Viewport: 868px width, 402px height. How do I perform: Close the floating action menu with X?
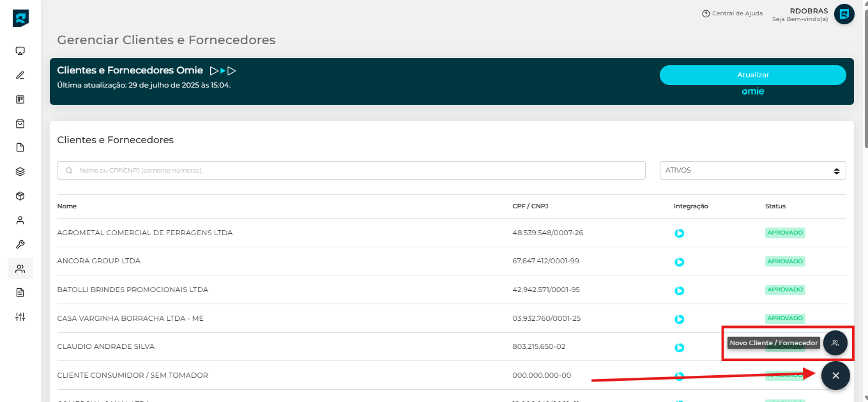[x=835, y=376]
